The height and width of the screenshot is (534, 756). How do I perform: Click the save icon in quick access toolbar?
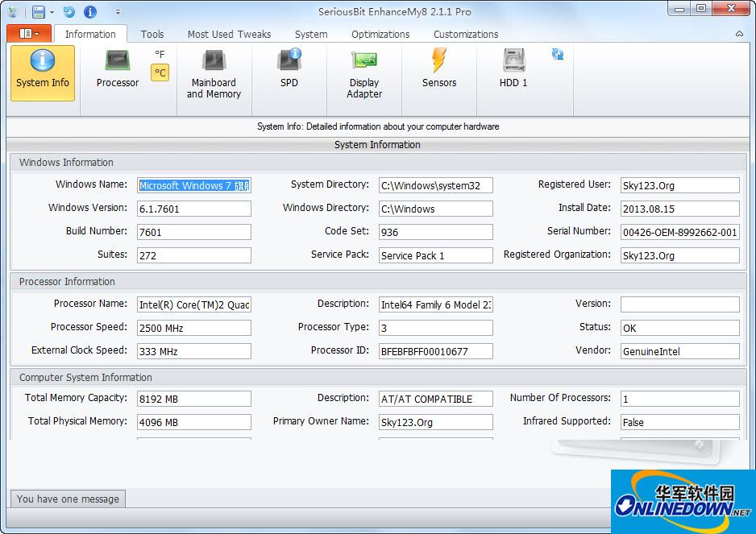click(x=38, y=12)
